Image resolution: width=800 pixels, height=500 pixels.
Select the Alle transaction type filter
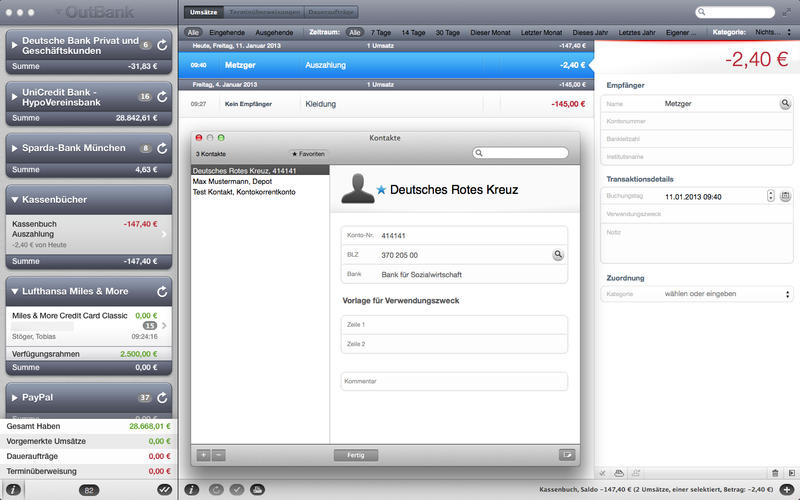click(x=193, y=32)
